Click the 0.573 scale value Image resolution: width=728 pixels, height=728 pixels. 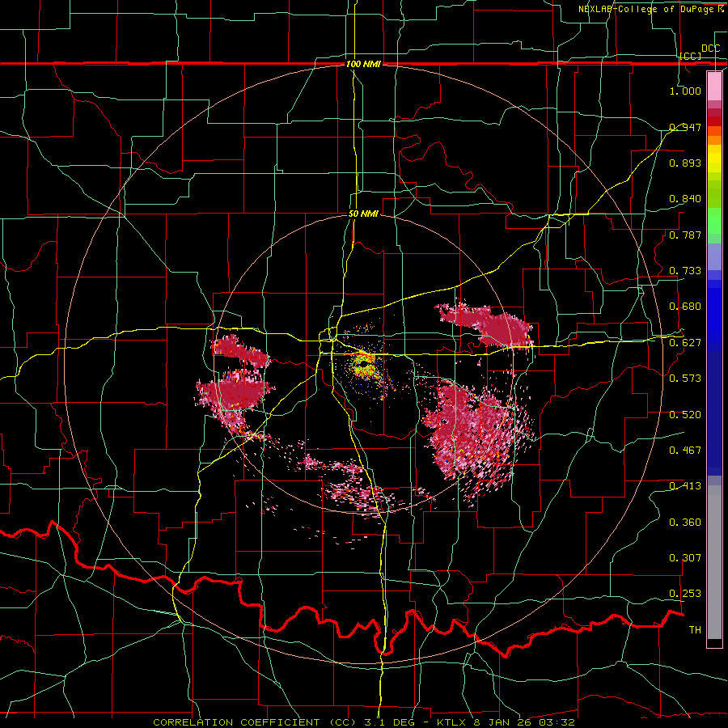coord(685,379)
